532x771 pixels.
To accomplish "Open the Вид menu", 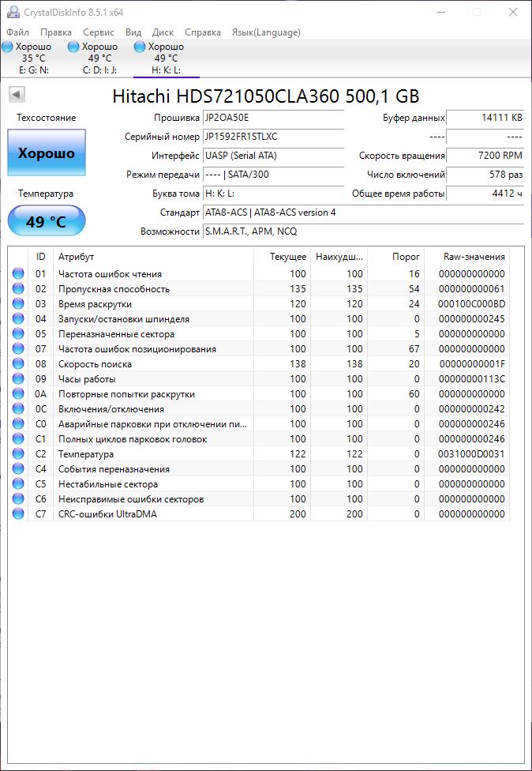I will pyautogui.click(x=133, y=32).
